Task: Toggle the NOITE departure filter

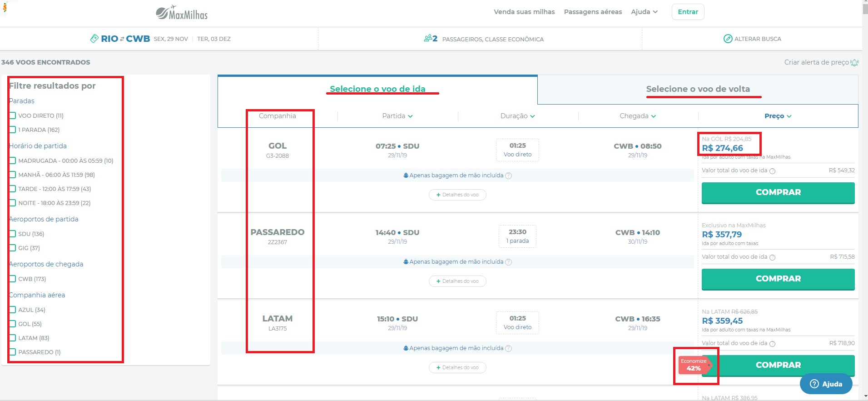Action: coord(13,203)
